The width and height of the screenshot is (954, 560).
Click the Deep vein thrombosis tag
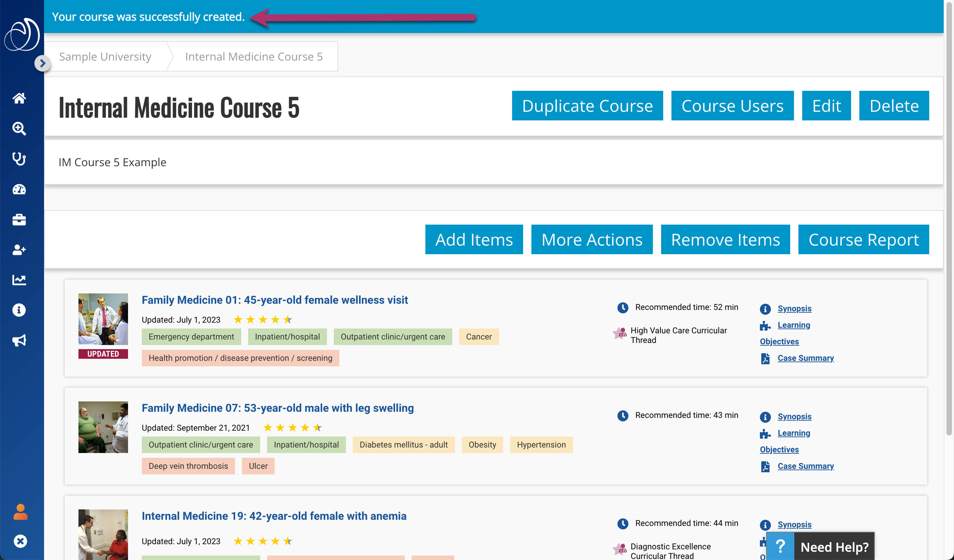point(188,466)
